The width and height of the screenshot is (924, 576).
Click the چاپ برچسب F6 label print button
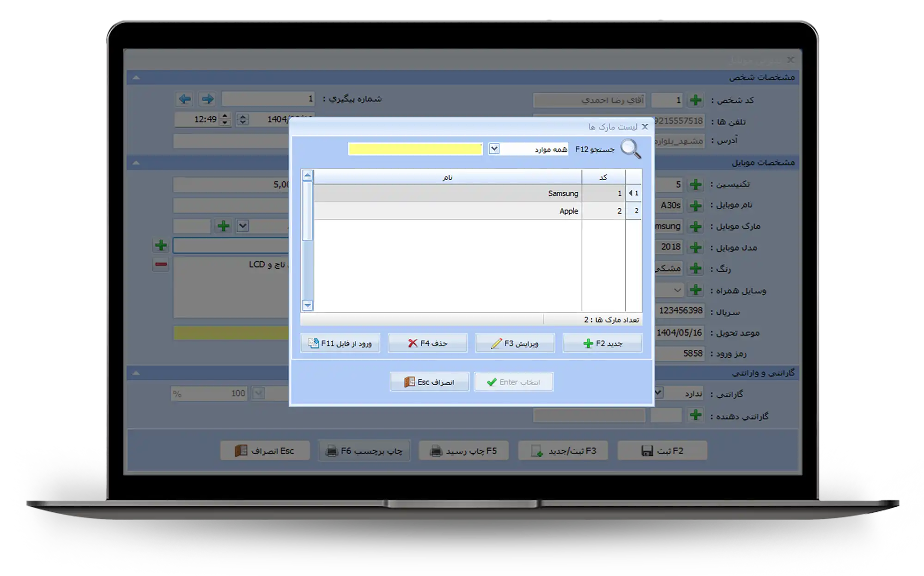[x=364, y=450]
